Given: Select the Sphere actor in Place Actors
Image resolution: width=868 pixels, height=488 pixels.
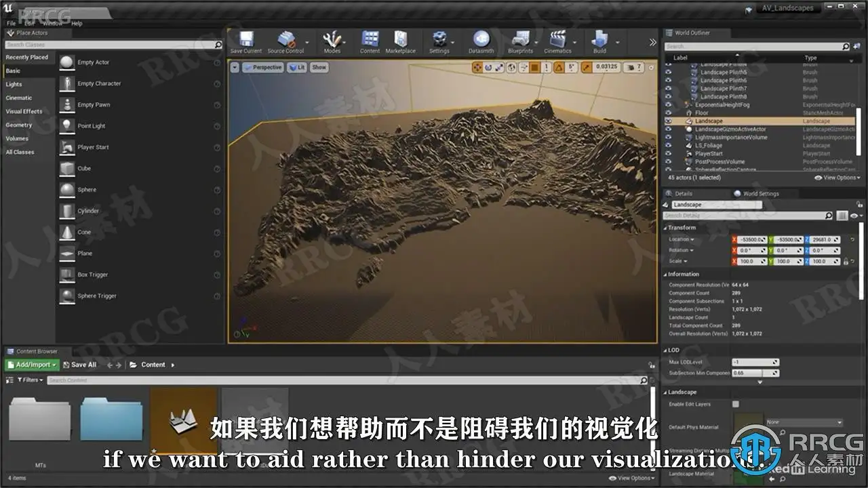Looking at the screenshot, I should [139, 190].
